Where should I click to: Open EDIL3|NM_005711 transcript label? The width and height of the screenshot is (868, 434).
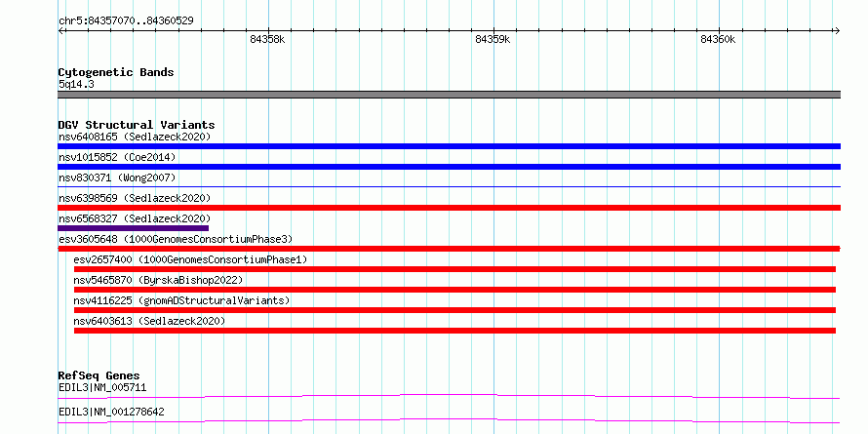tap(102, 387)
